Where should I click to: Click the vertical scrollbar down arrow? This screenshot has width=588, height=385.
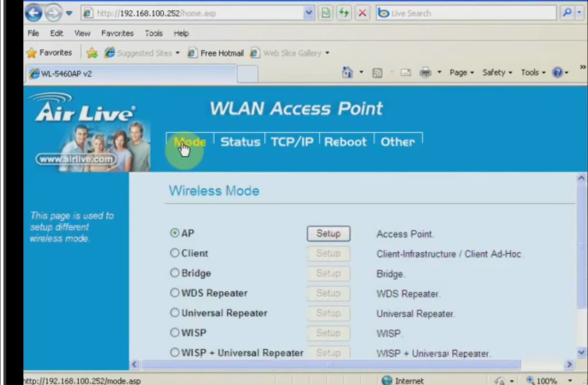(x=581, y=353)
